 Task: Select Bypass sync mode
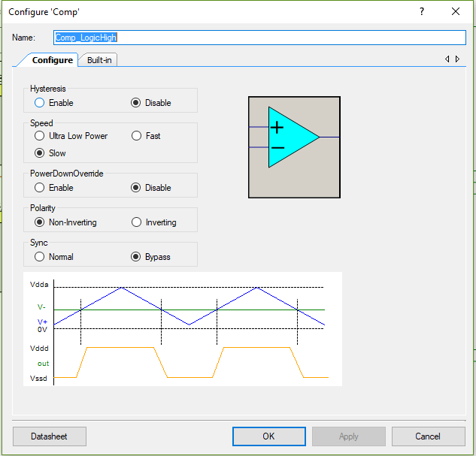tap(136, 257)
